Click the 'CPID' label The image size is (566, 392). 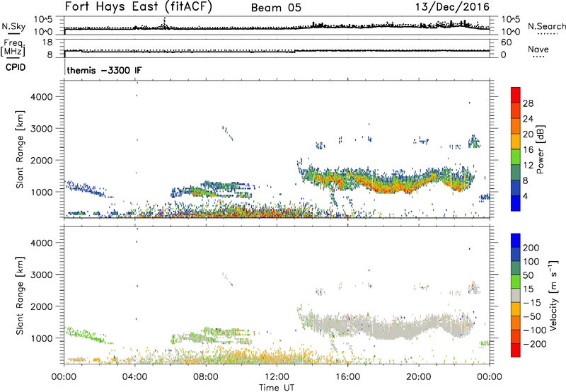click(16, 67)
